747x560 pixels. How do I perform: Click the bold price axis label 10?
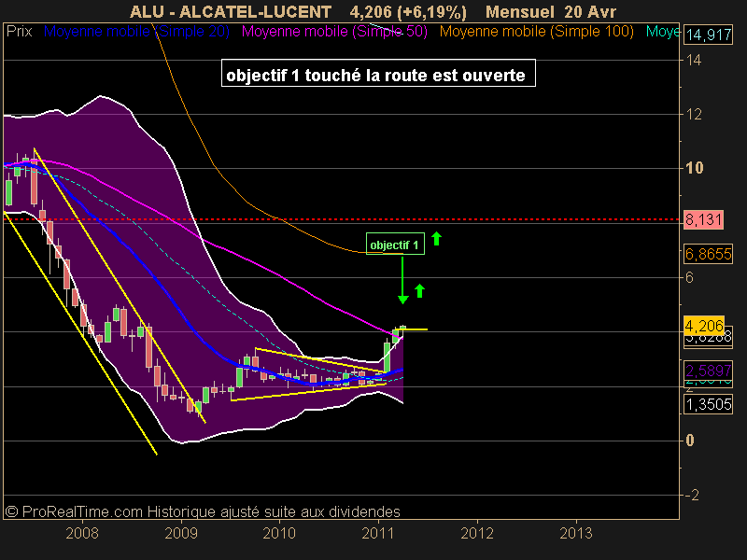click(694, 168)
